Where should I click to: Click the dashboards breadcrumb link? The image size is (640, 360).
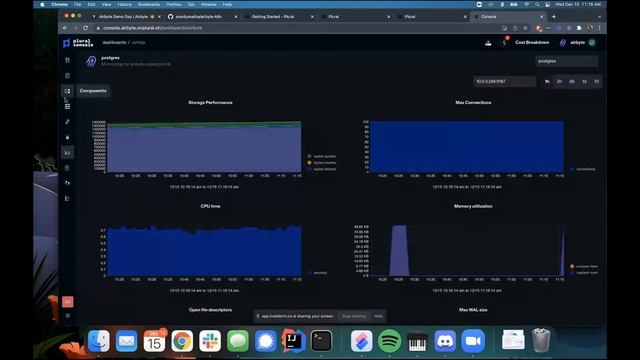pos(114,42)
